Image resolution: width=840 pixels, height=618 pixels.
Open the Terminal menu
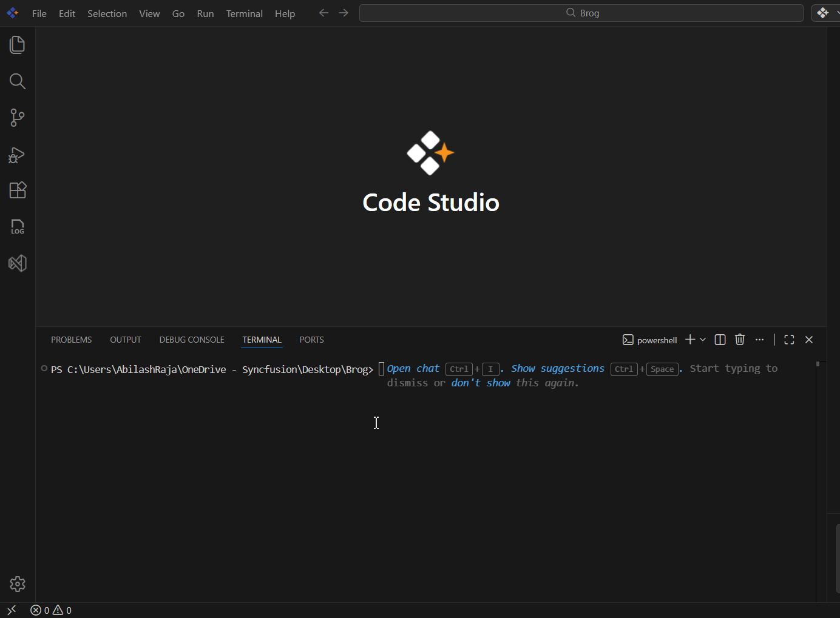tap(245, 13)
